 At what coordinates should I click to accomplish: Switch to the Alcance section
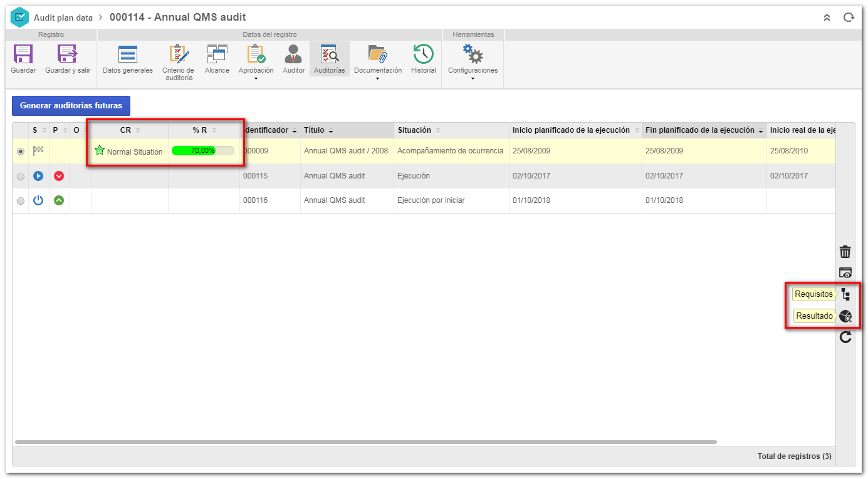217,61
